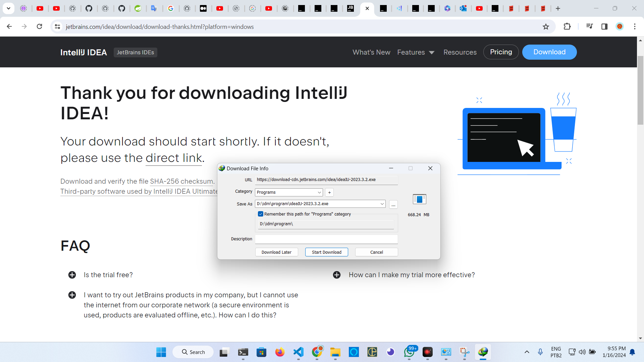Click the Description input field

pyautogui.click(x=326, y=239)
